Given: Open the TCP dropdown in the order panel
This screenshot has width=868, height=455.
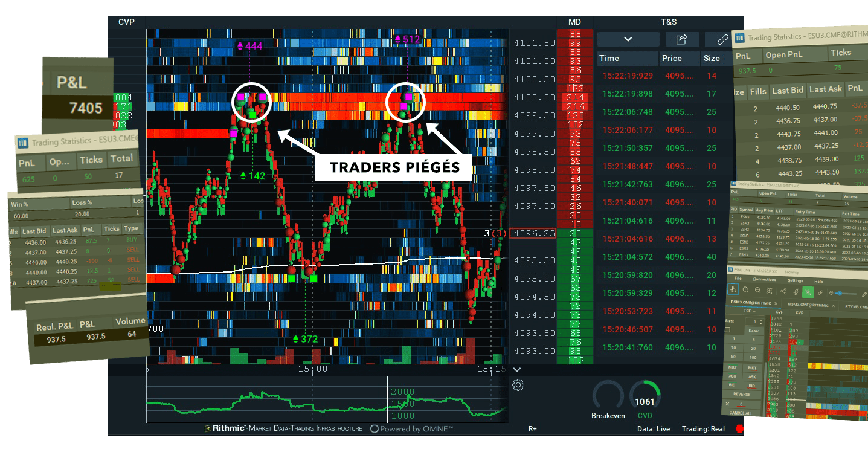Looking at the screenshot, I should (750, 311).
